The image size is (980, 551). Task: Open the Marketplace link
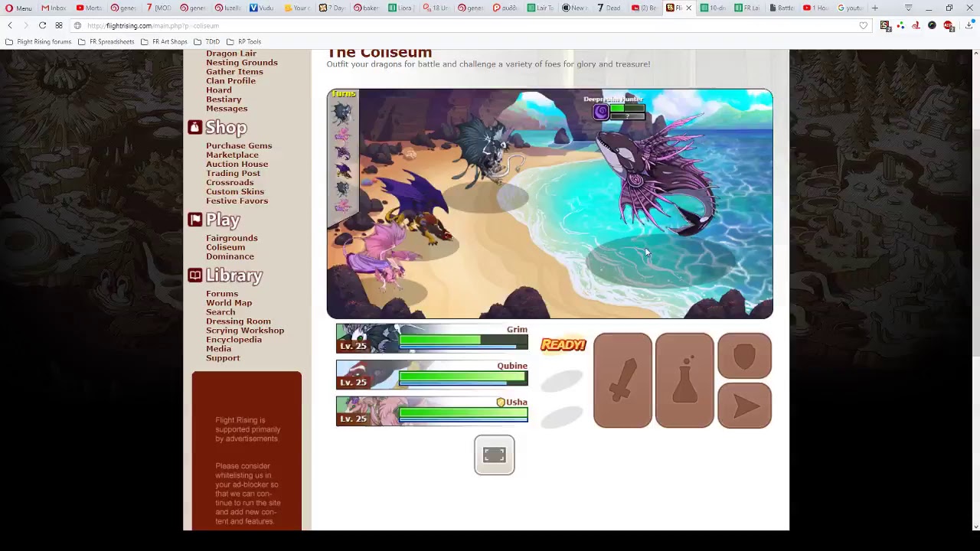click(232, 155)
